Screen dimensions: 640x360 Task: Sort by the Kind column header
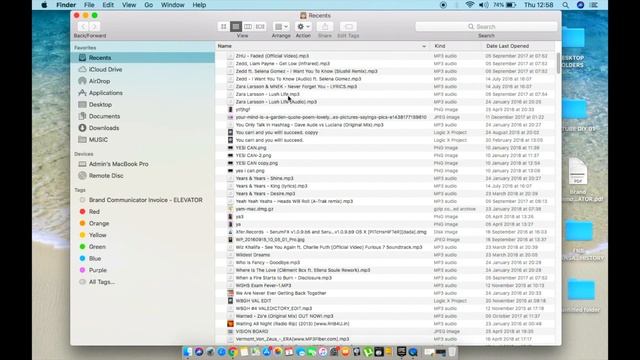click(456, 46)
